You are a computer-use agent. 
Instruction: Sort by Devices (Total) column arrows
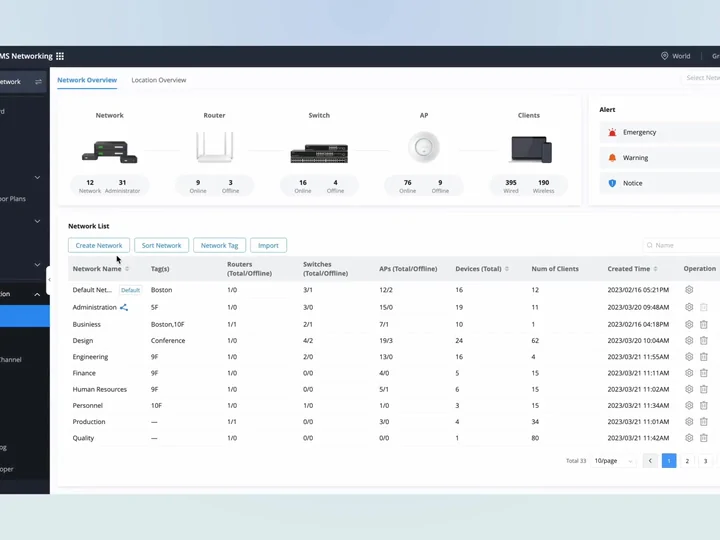point(507,269)
